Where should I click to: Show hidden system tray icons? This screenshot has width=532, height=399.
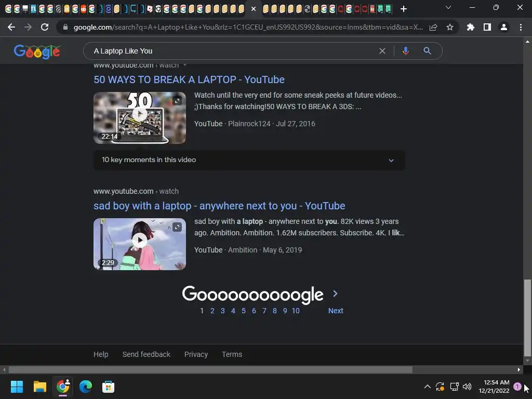click(x=428, y=387)
